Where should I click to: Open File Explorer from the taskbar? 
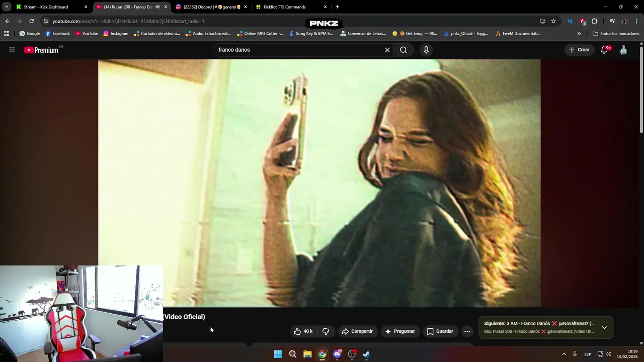point(307,354)
